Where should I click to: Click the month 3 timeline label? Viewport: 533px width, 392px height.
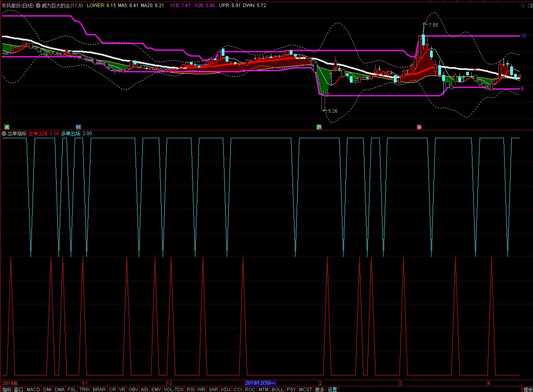pyautogui.click(x=401, y=383)
